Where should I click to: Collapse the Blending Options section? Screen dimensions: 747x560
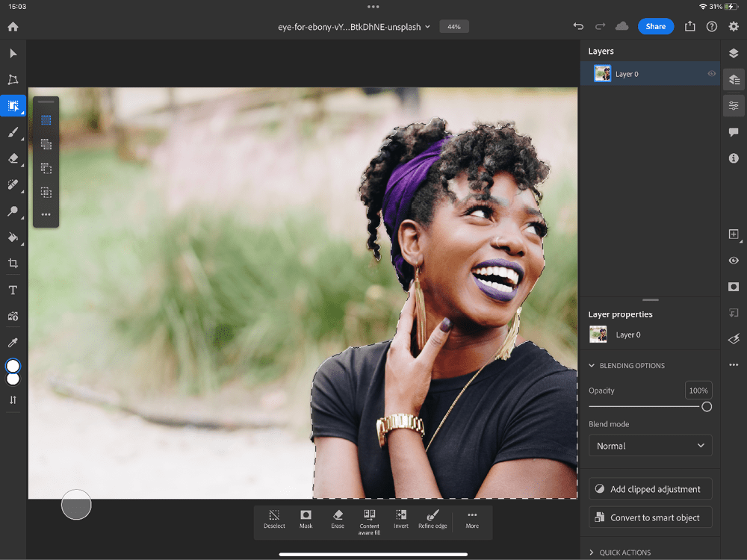592,366
